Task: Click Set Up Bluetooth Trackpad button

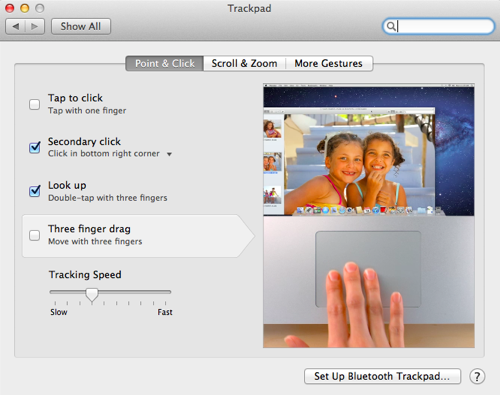Action: pyautogui.click(x=382, y=376)
